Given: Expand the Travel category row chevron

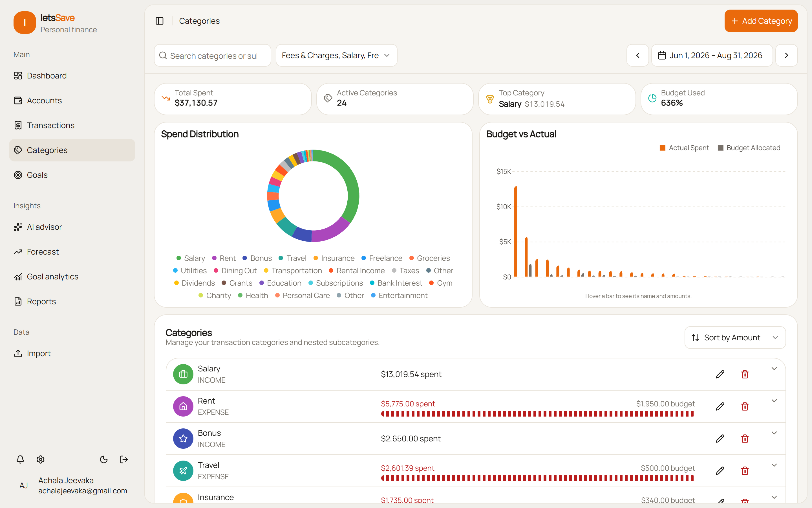Looking at the screenshot, I should (x=774, y=465).
